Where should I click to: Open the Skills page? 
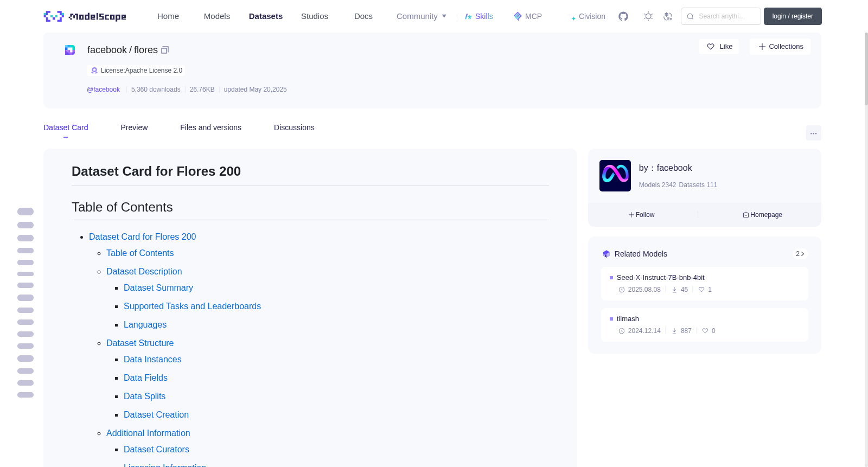click(479, 16)
